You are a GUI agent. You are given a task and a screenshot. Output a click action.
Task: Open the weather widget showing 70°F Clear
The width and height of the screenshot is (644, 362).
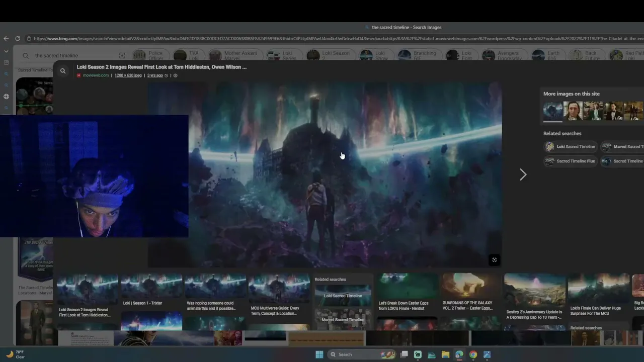coord(15,354)
